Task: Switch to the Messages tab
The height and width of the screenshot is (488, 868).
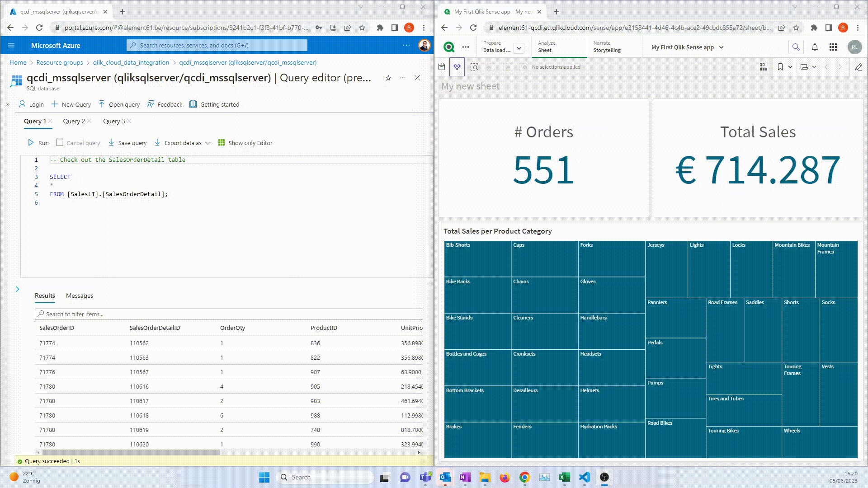Action: [x=80, y=296]
